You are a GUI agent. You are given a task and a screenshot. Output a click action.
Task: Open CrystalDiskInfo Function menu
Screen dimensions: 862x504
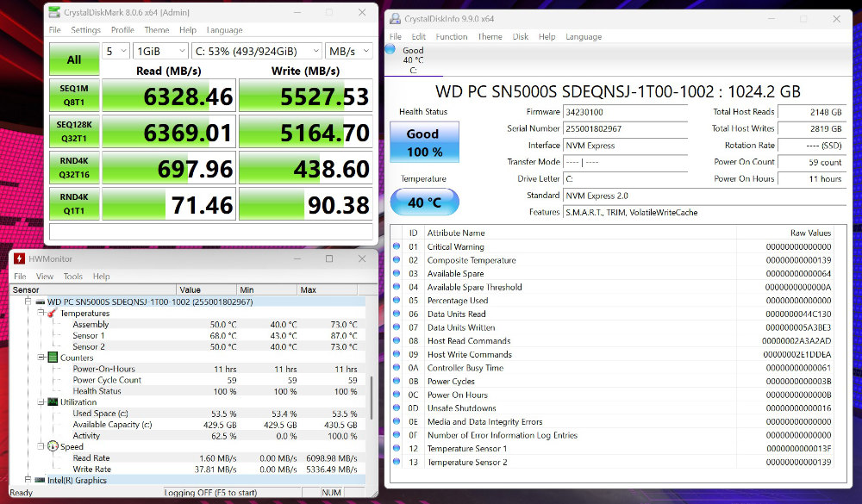coord(452,36)
